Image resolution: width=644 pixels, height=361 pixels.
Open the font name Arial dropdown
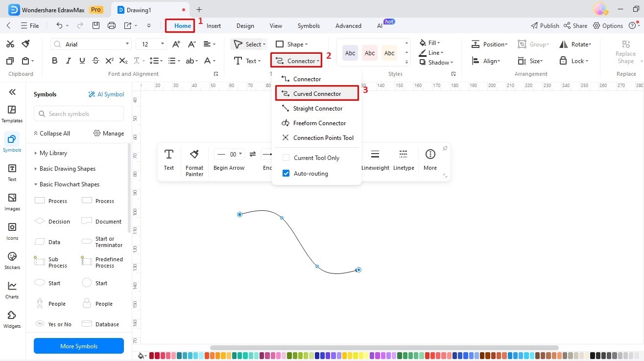point(127,44)
